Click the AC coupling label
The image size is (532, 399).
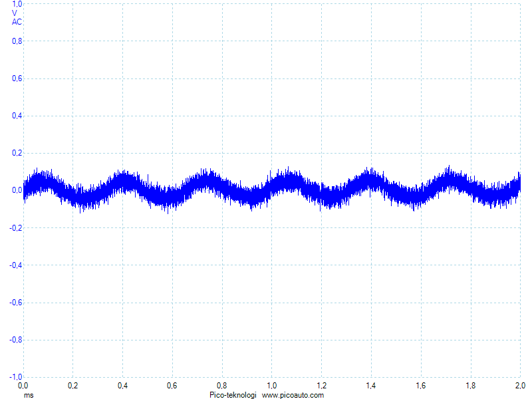click(x=17, y=22)
